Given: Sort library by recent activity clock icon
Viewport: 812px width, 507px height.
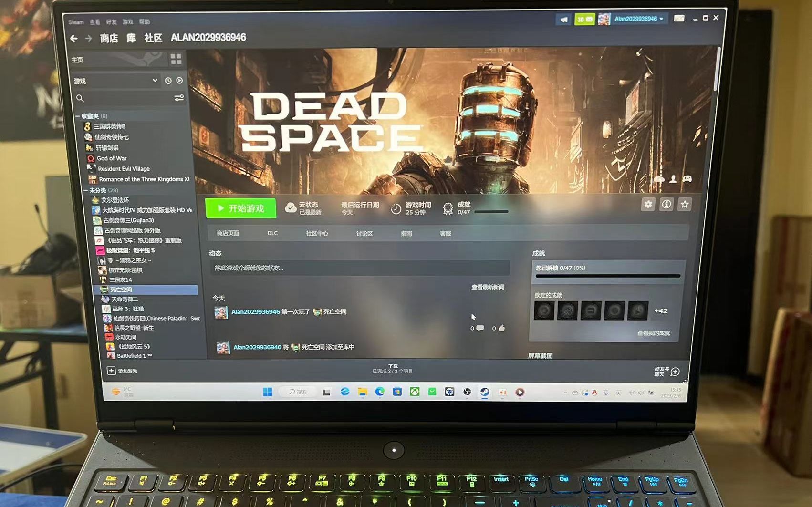Looking at the screenshot, I should (x=168, y=81).
